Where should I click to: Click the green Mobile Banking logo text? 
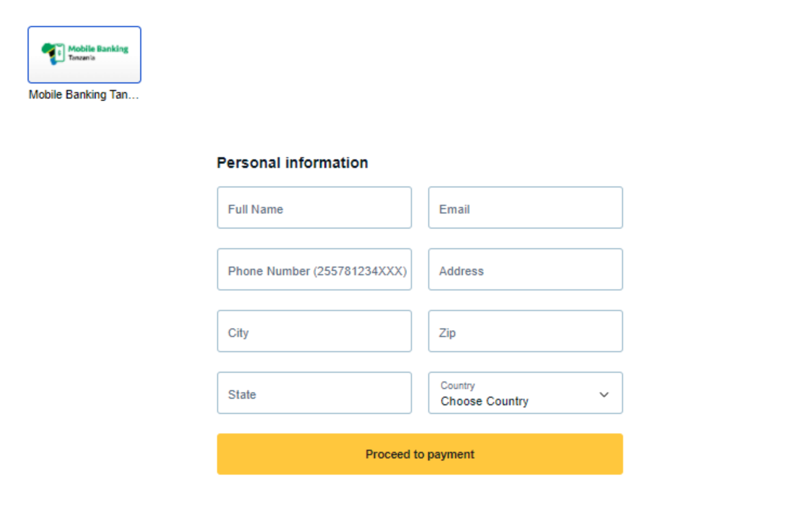[98, 49]
